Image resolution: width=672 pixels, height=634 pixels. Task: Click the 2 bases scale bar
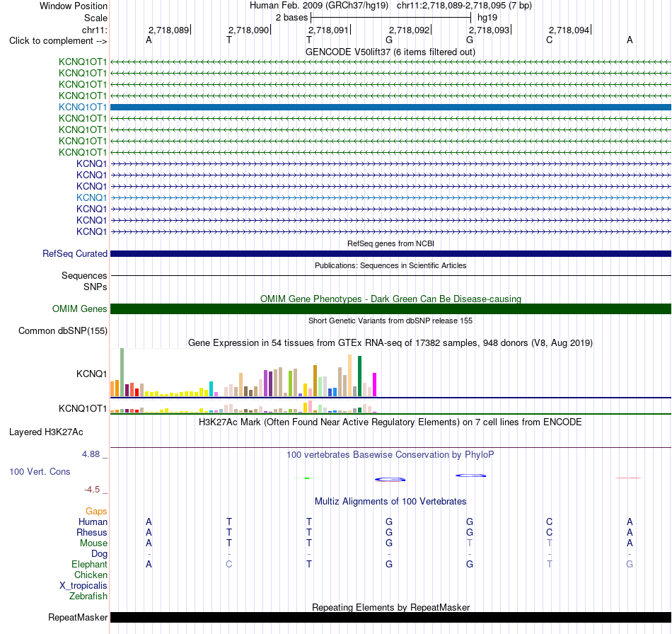coord(391,18)
